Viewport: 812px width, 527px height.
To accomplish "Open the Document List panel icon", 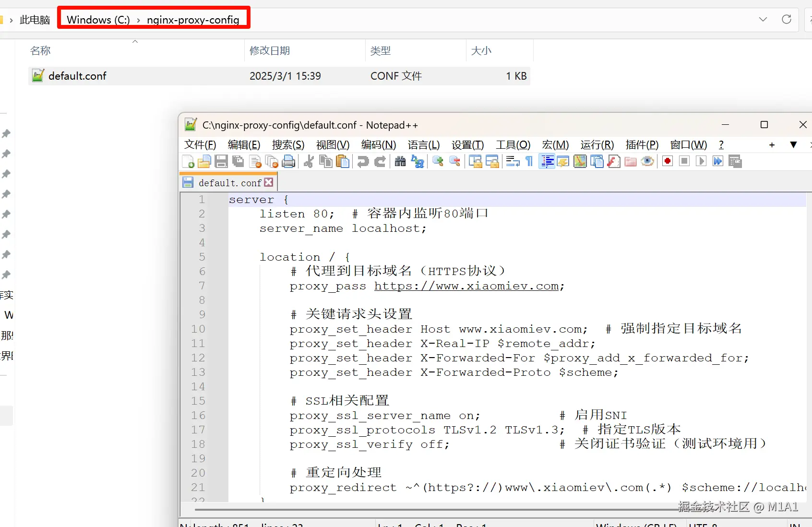I will (597, 162).
